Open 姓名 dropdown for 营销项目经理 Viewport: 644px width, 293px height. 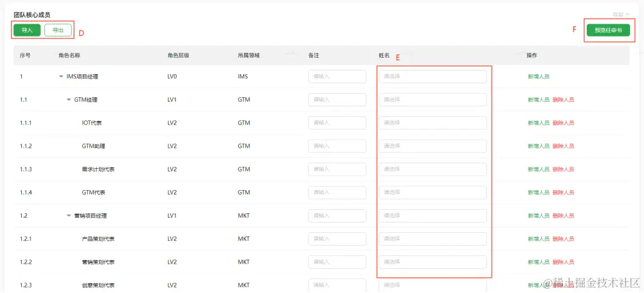pos(433,216)
